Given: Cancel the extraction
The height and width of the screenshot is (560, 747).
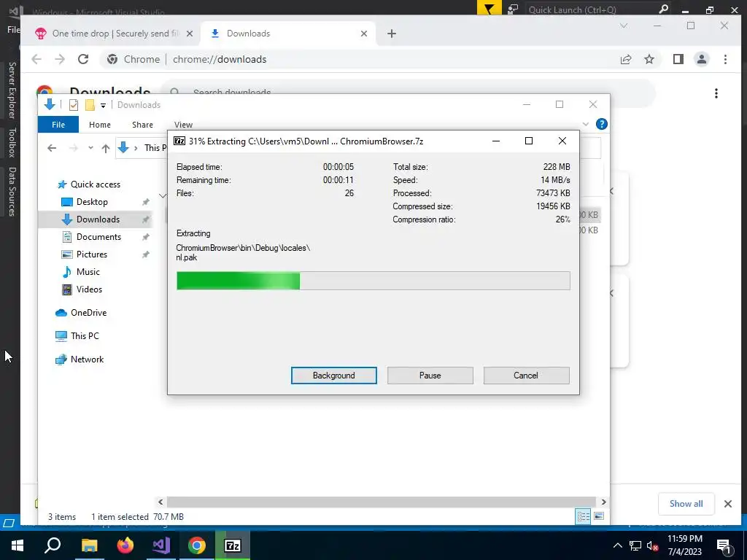Looking at the screenshot, I should pos(526,376).
